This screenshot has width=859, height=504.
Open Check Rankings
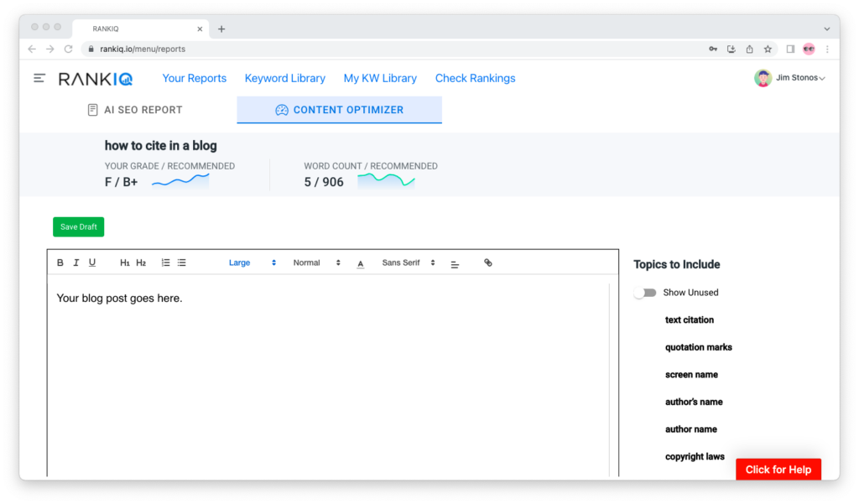(475, 78)
